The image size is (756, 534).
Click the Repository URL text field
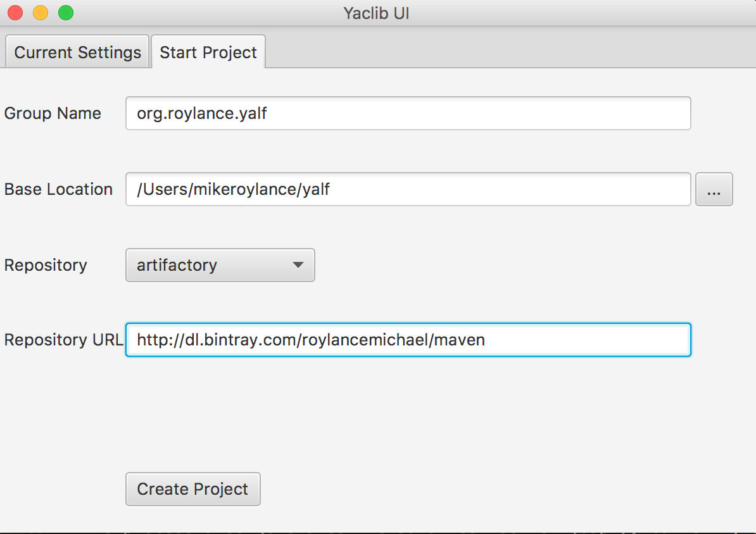(x=408, y=340)
